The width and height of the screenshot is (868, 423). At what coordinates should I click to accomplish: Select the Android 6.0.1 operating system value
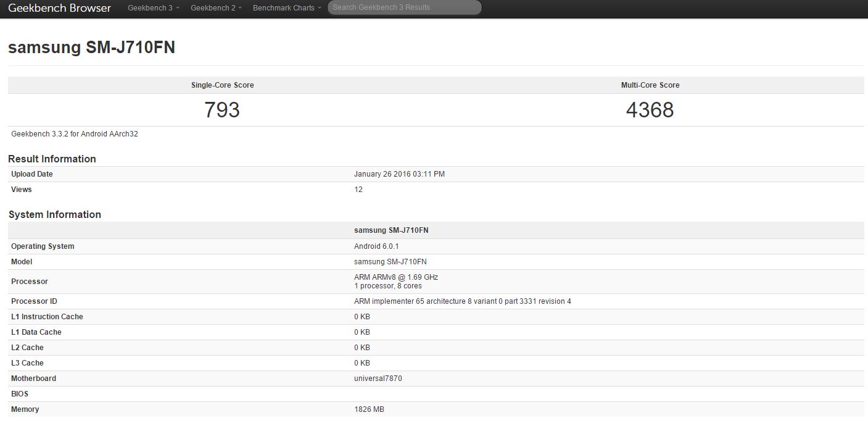376,246
